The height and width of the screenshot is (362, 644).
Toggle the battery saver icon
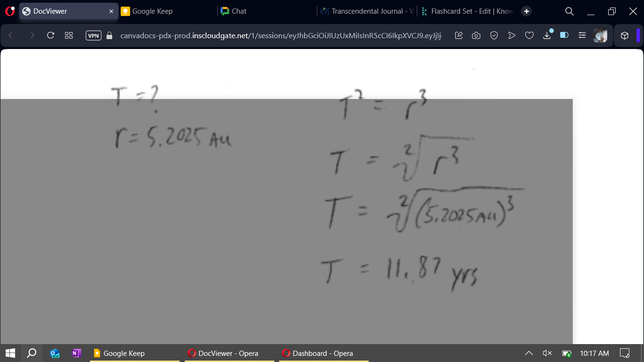click(564, 35)
